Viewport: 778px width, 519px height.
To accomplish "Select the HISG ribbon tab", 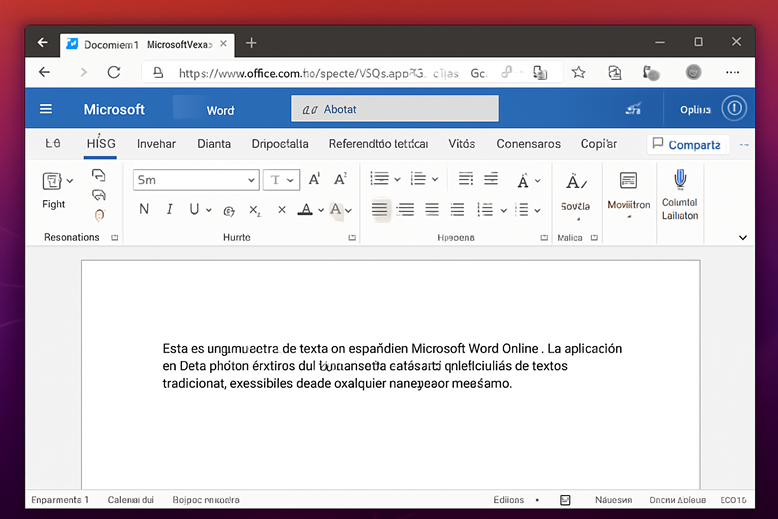I will pyautogui.click(x=101, y=144).
